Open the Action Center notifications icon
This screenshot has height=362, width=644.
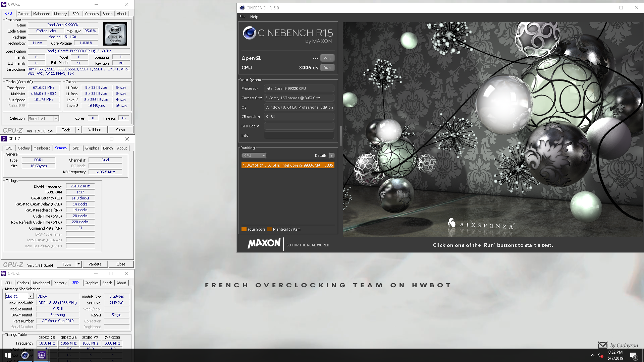(x=633, y=356)
